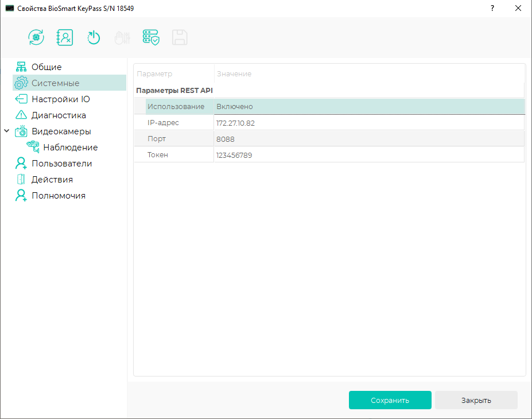Click the Токен parameter label
Screen dimensions: 532x419
(158, 155)
